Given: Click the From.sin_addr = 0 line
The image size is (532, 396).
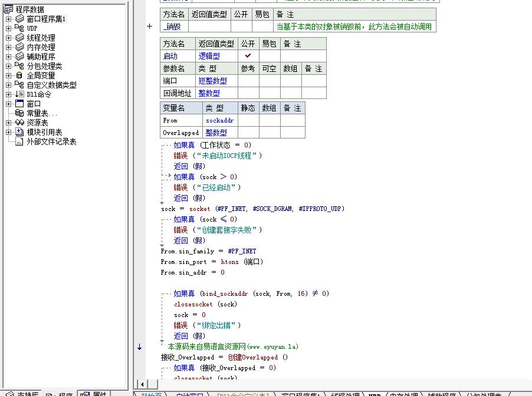Looking at the screenshot, I should pyautogui.click(x=192, y=272).
